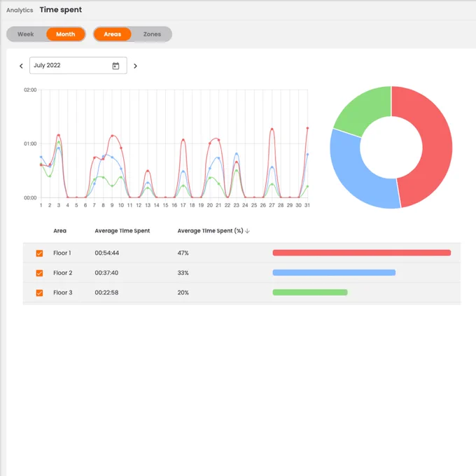Click the sort arrow beside Average Time Spent (%)
The height and width of the screenshot is (476, 476).
(247, 231)
